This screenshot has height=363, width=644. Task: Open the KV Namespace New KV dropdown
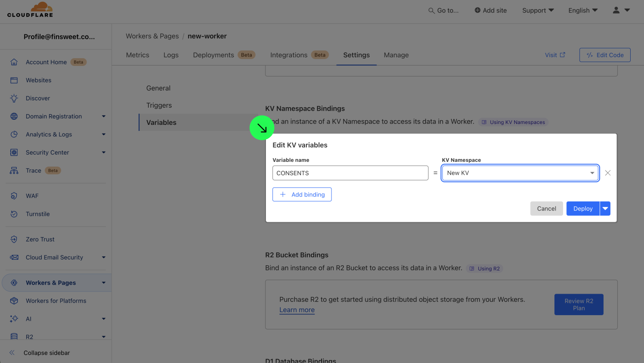point(520,173)
